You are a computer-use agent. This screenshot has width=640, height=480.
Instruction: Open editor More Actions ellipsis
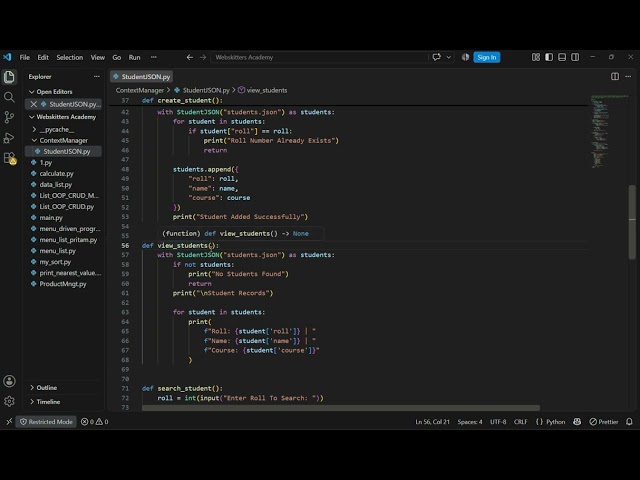(628, 76)
